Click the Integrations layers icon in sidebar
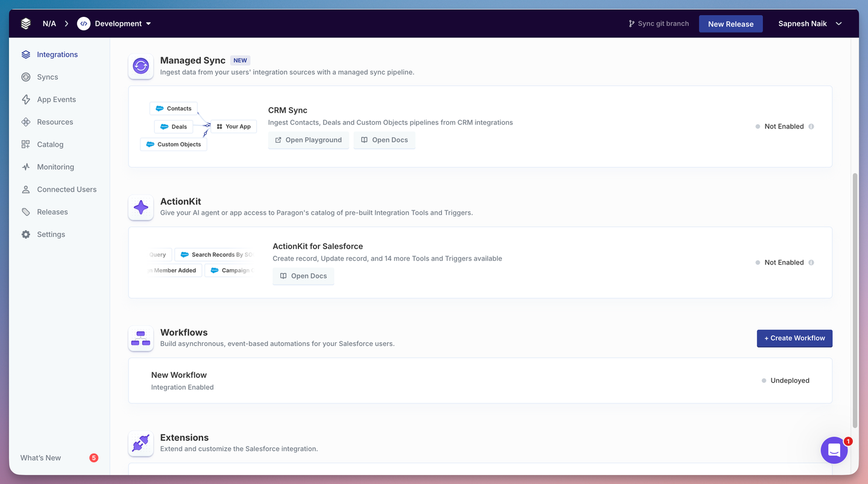This screenshot has width=868, height=484. click(26, 54)
